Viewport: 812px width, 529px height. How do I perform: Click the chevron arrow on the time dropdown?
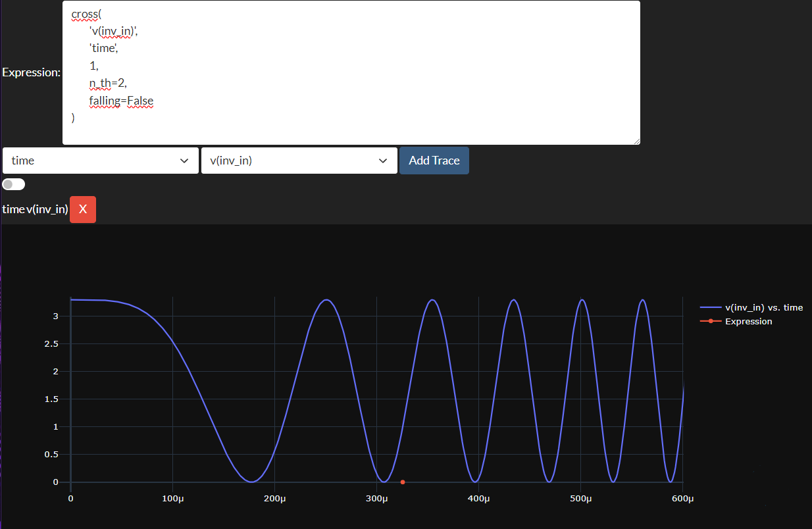click(x=184, y=161)
